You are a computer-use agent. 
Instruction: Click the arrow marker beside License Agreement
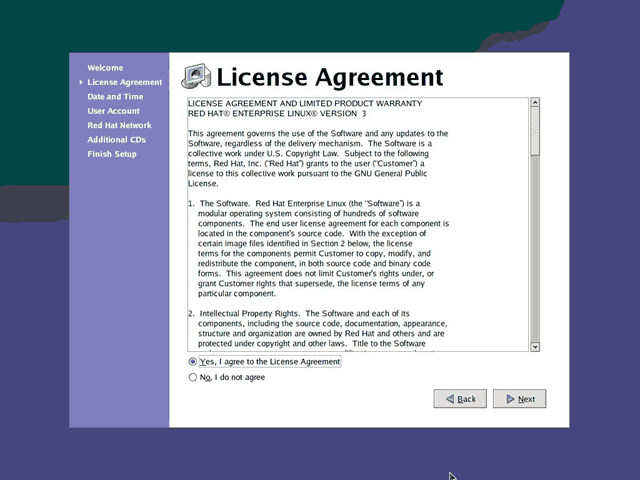coord(81,82)
